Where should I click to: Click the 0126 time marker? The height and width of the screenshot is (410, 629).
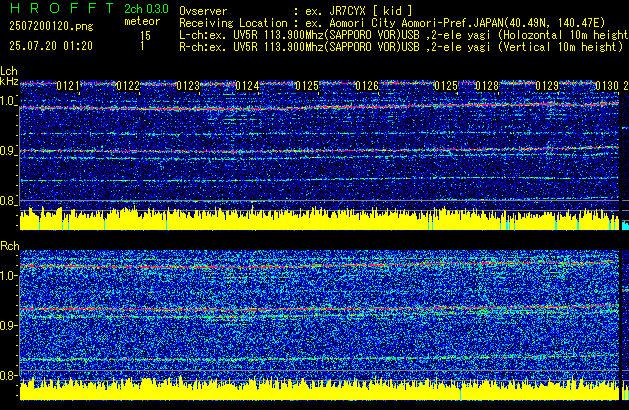(x=367, y=86)
